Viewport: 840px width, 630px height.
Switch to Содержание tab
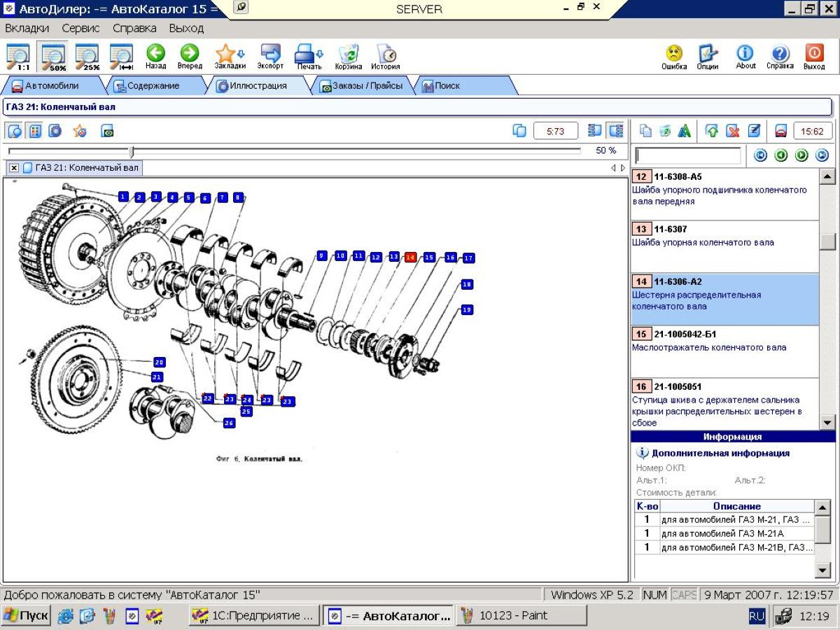coord(153,85)
